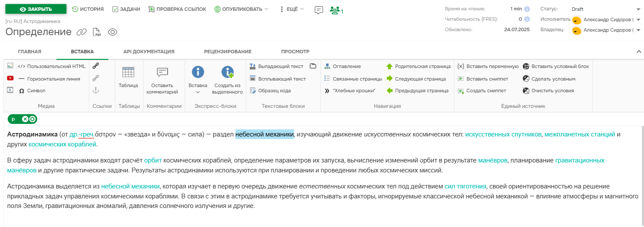This screenshot has width=644, height=227.
Task: Insert Всплывающий текст block
Action: (278, 79)
